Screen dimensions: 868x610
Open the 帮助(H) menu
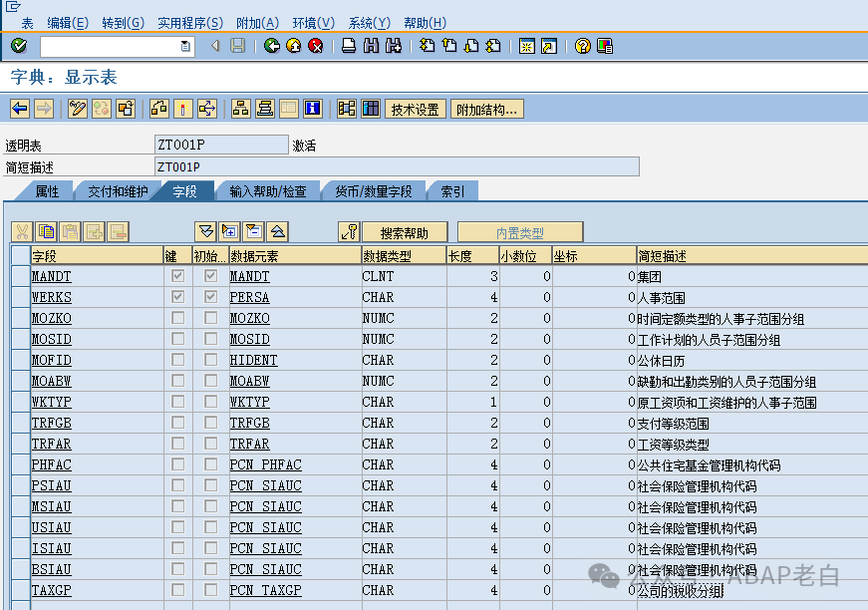[426, 23]
